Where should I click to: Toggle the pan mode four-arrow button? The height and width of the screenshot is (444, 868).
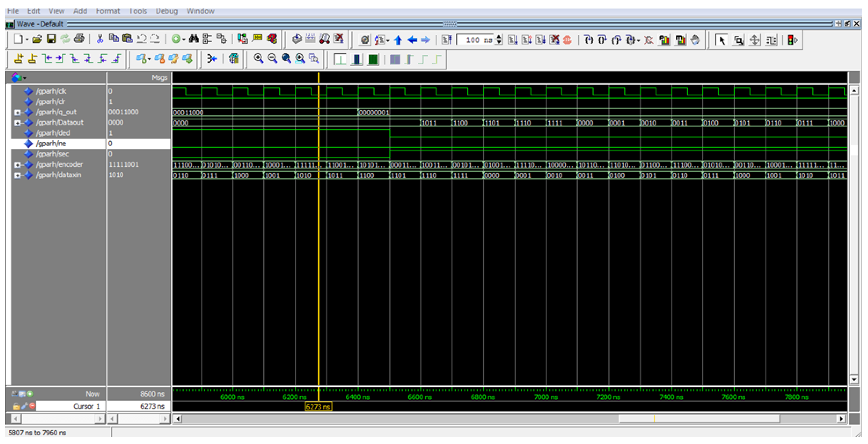[x=754, y=40]
